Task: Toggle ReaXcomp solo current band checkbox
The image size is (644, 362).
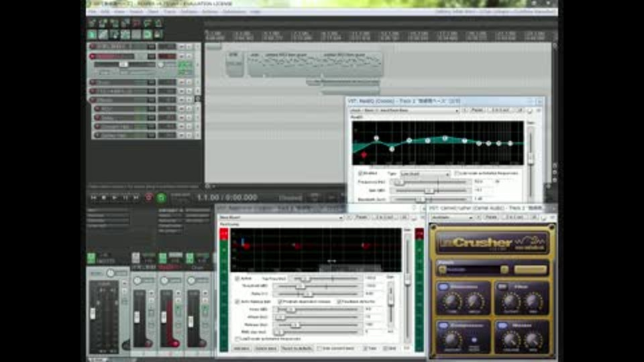Action: (319, 349)
